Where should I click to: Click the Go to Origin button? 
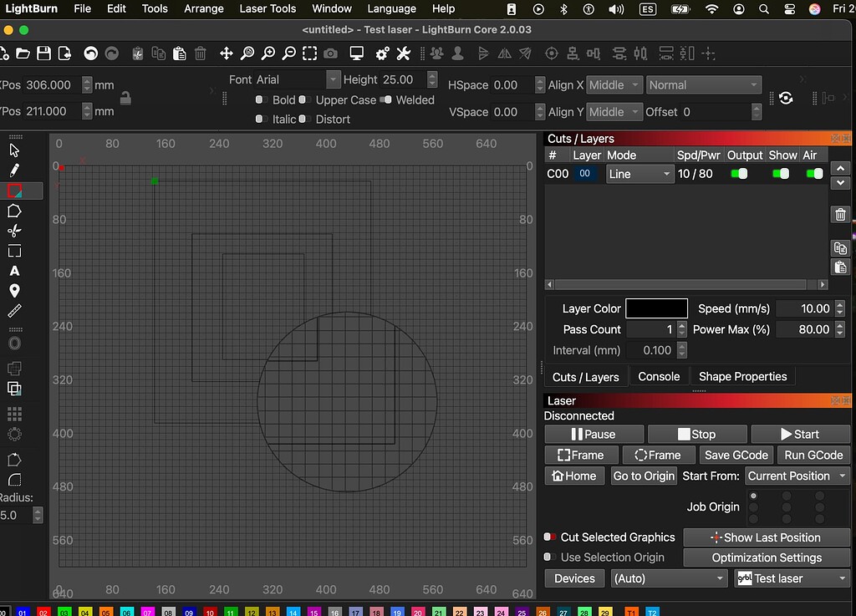(643, 476)
